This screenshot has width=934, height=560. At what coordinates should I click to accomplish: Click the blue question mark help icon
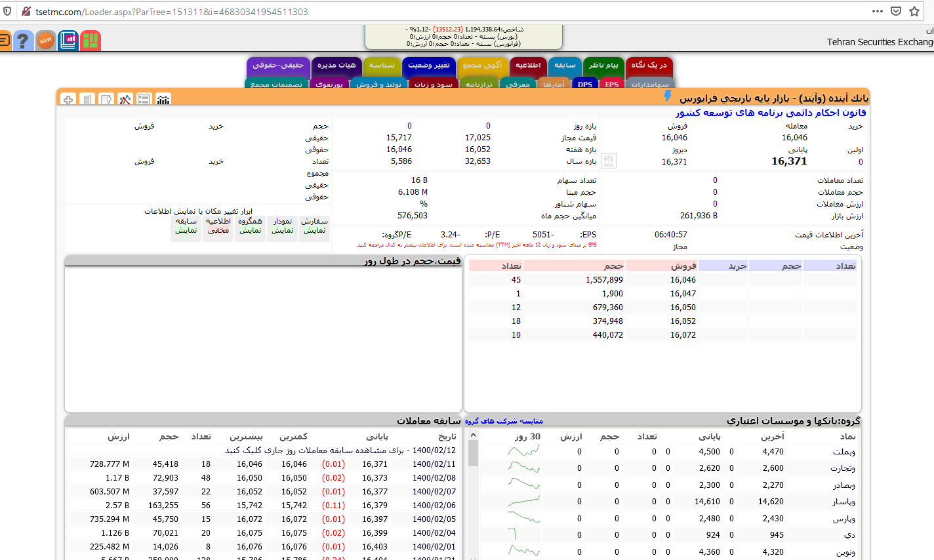(23, 41)
